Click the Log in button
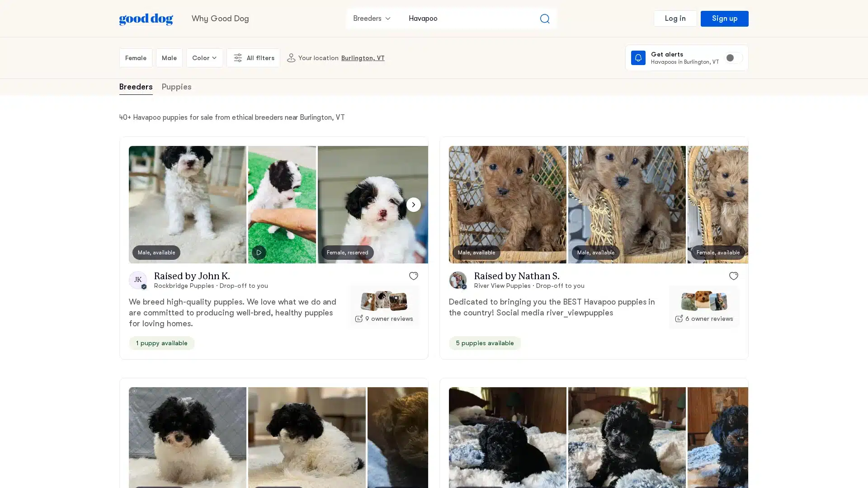 click(675, 19)
